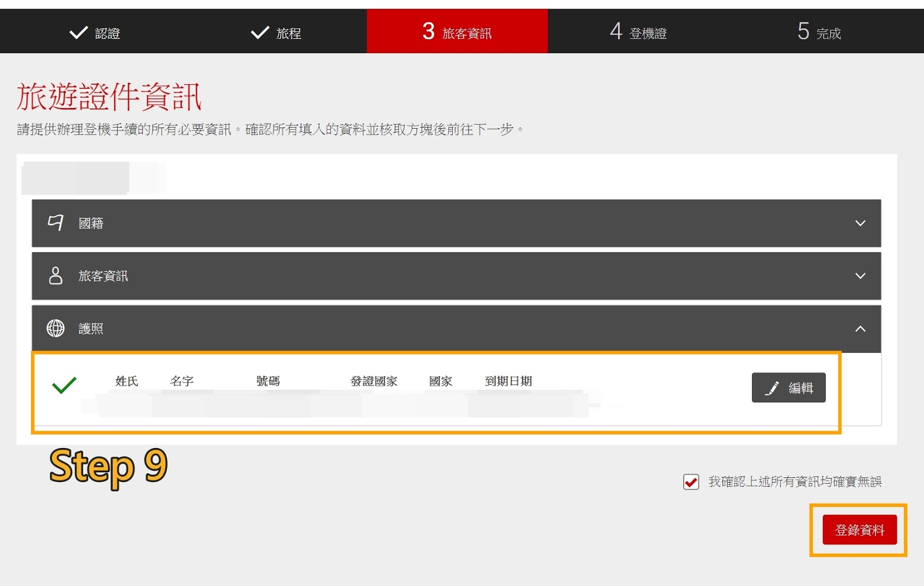Select the step 5 完成 tab

tap(819, 31)
